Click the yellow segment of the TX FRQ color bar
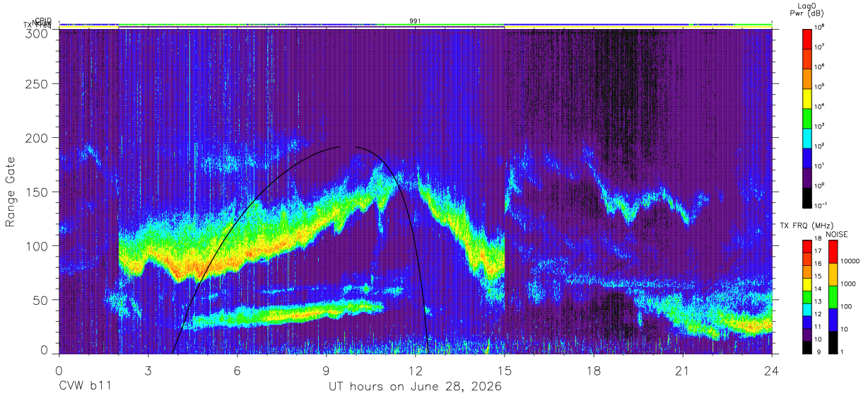This screenshot has width=868, height=401. 808,284
